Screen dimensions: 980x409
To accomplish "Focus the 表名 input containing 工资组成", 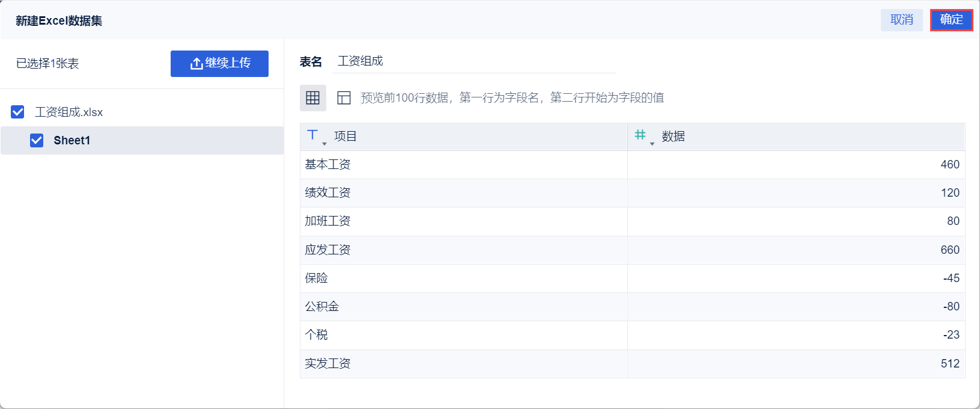I will tap(473, 61).
